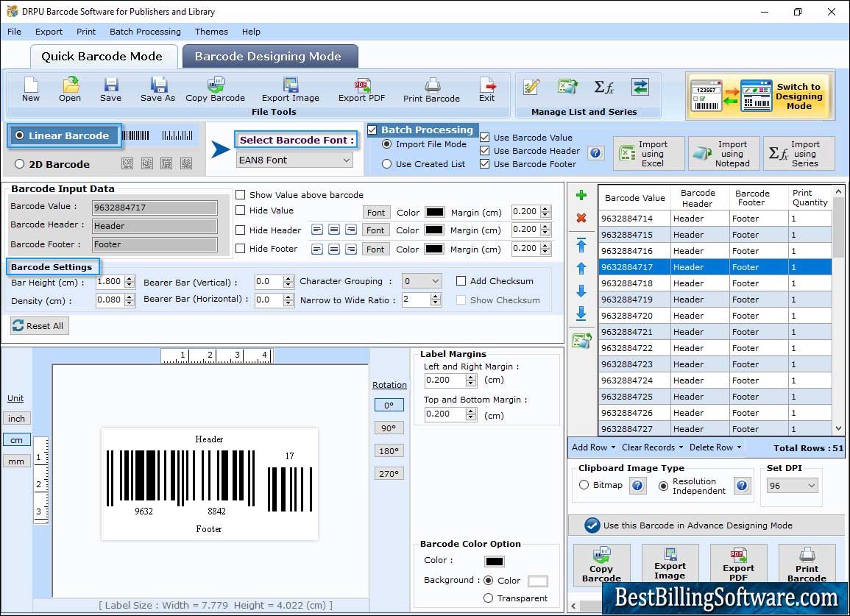Image resolution: width=850 pixels, height=616 pixels.
Task: Click Import using Series
Action: (799, 154)
